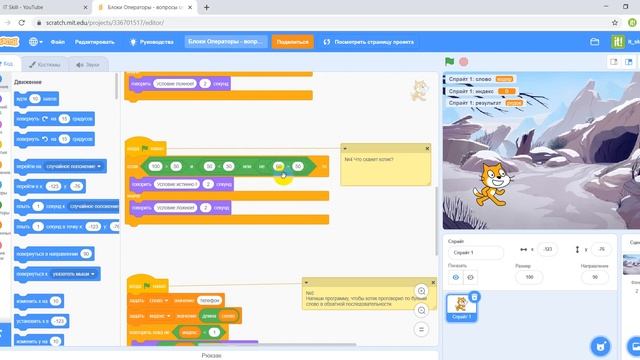The image size is (640, 360).
Task: Switch to the small stage layout
Action: 613,62
